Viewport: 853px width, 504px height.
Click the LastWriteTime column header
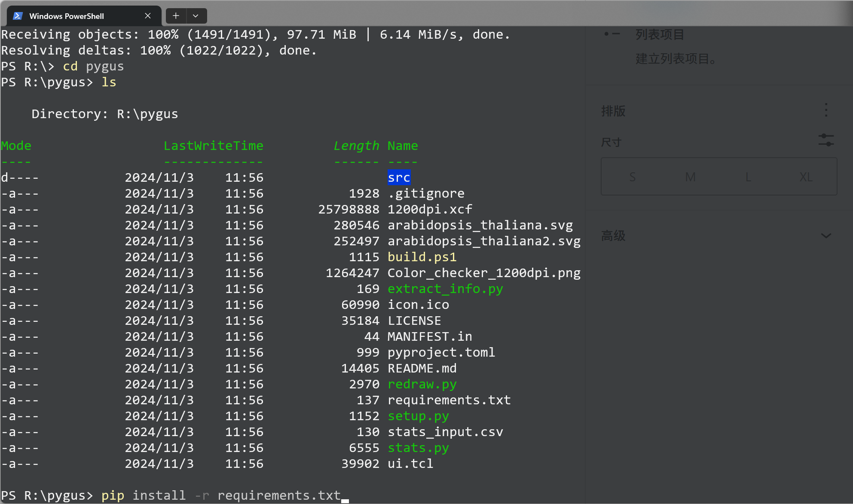(x=214, y=146)
